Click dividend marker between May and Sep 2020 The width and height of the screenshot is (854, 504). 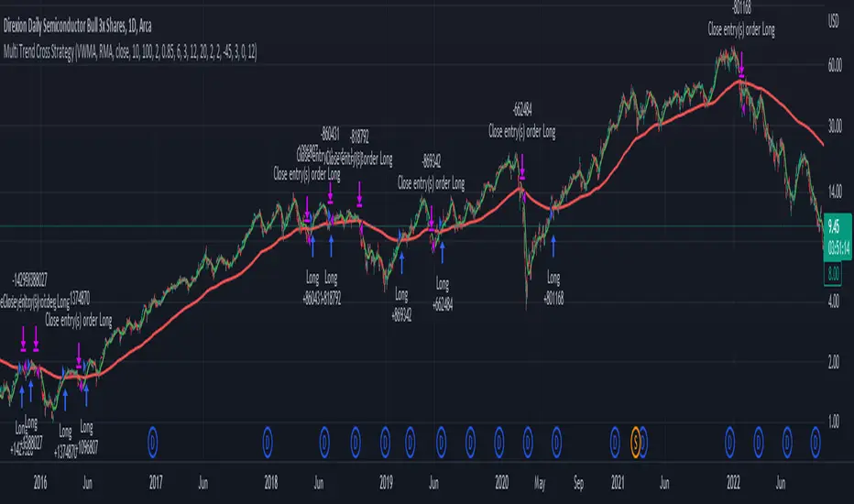556,443
